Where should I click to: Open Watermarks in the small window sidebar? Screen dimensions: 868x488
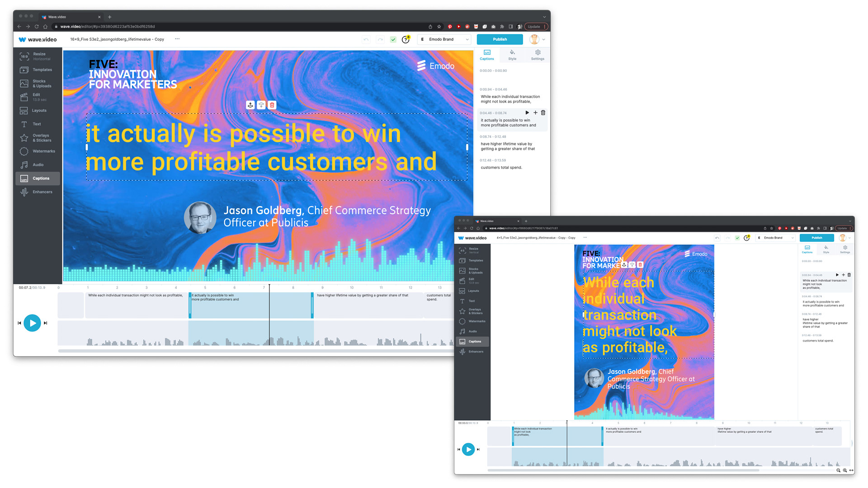click(x=472, y=321)
